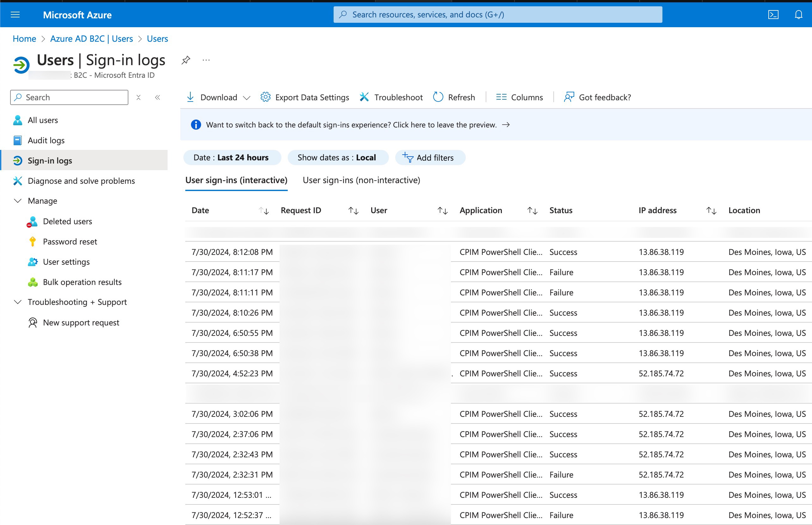Switch to User sign-ins (non-interactive) tab

coord(361,180)
